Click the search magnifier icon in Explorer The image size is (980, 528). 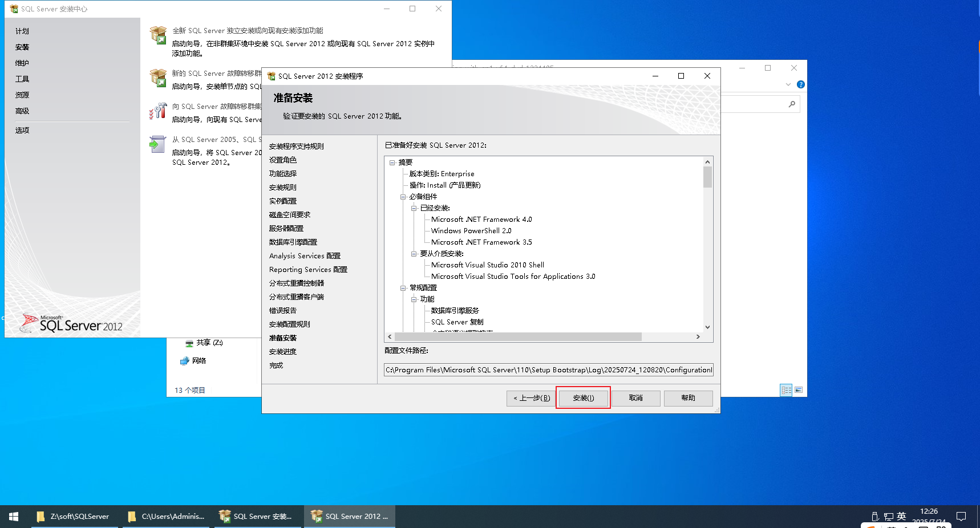click(792, 104)
